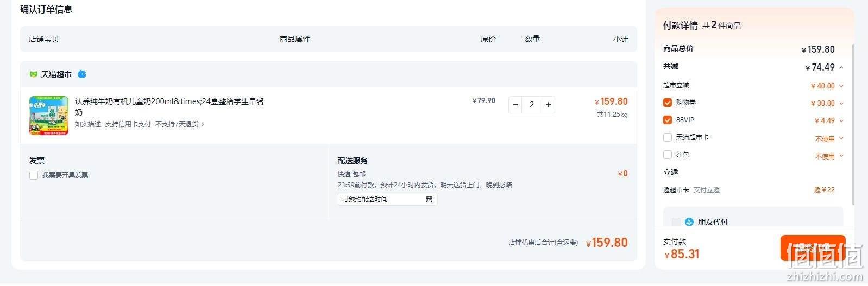Click the payment details panel scrollbar
Screen dimensions: 868x286
click(x=853, y=124)
